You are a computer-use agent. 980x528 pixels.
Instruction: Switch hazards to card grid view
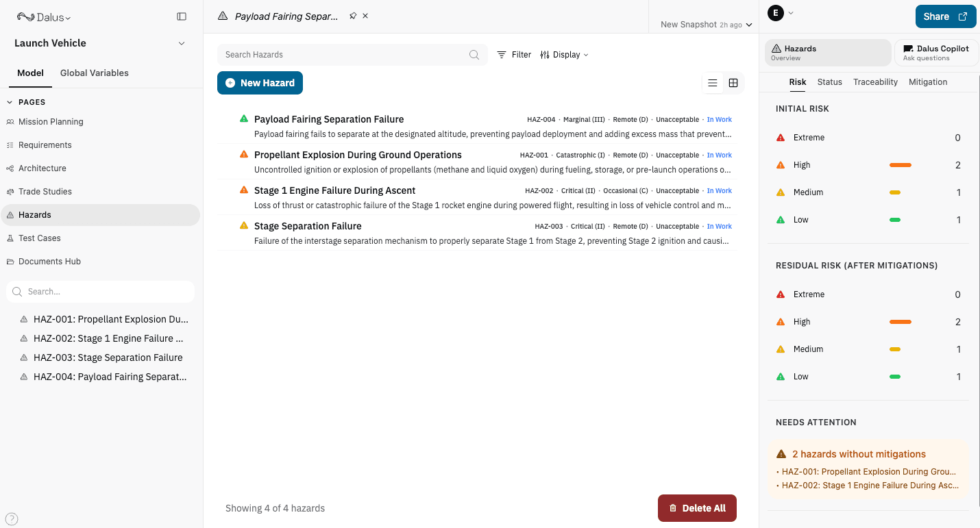point(733,82)
